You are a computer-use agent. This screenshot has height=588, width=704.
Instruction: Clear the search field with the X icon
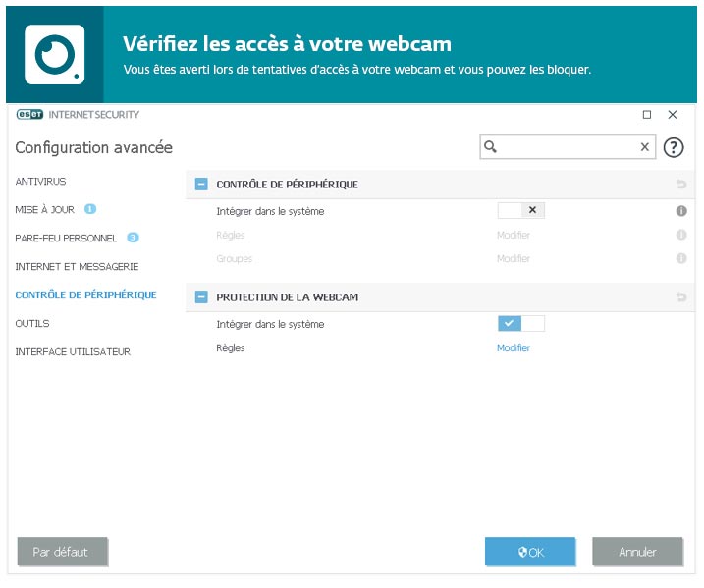point(645,147)
